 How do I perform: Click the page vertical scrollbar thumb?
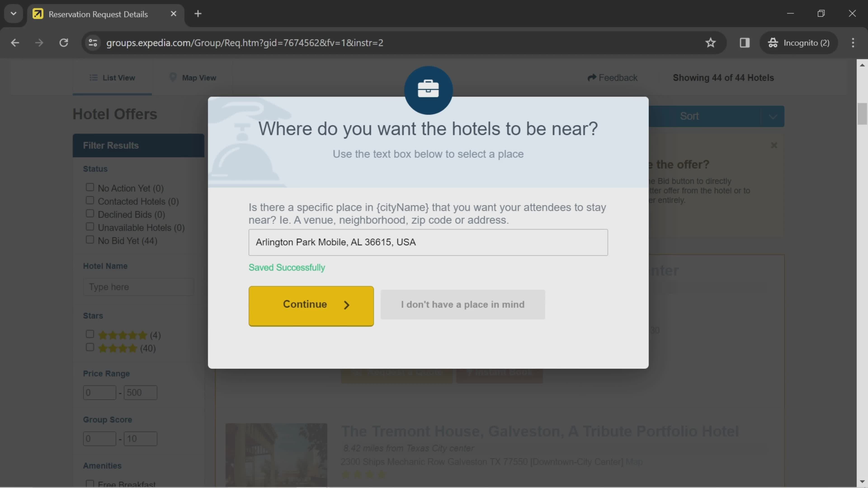click(862, 113)
